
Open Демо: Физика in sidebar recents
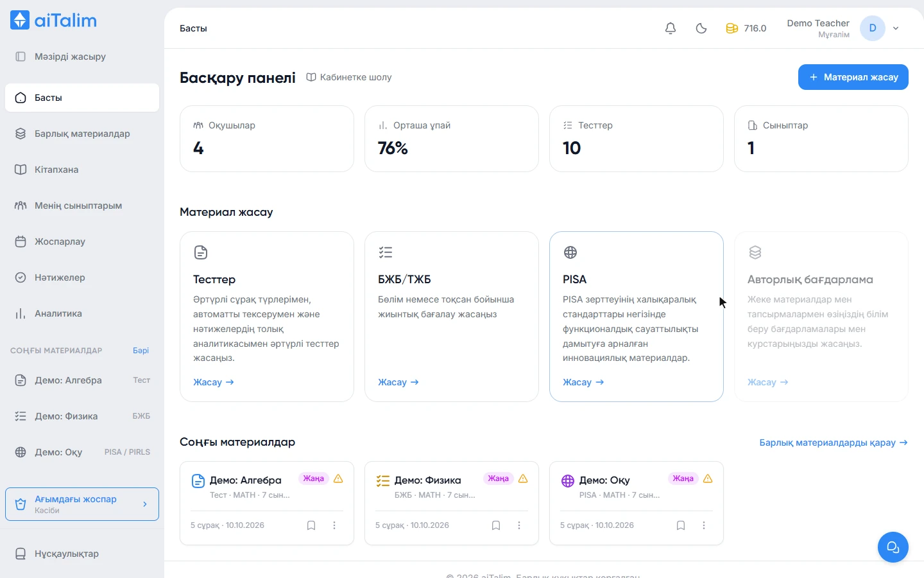click(x=82, y=416)
